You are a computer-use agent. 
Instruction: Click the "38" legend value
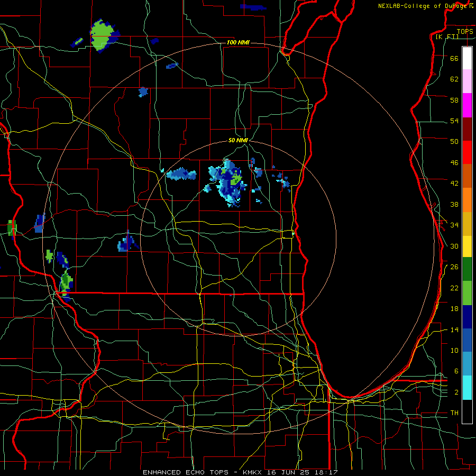tap(454, 205)
